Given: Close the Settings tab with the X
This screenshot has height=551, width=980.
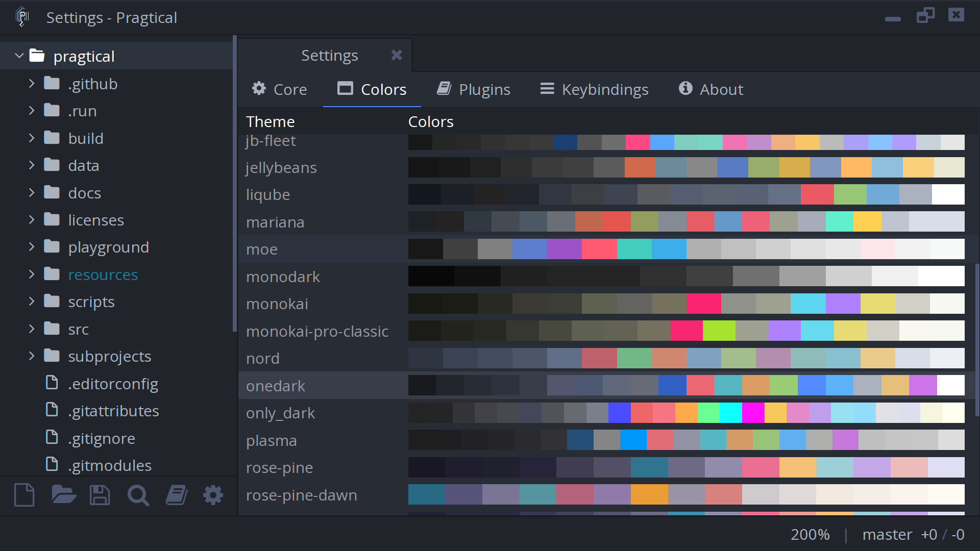Looking at the screenshot, I should (397, 55).
